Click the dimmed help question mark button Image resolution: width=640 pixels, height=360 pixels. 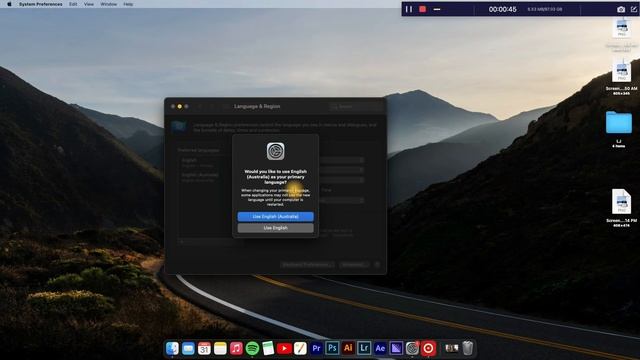377,265
